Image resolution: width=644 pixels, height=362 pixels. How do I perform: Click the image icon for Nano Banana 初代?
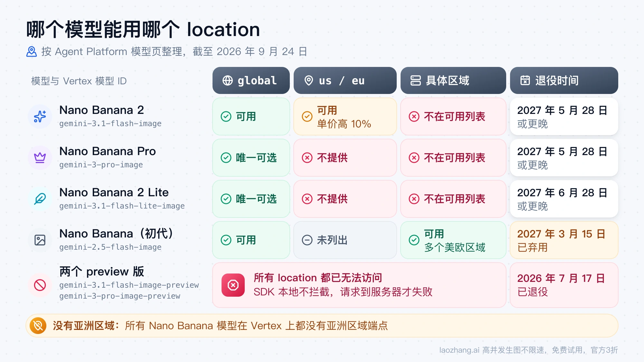click(40, 240)
